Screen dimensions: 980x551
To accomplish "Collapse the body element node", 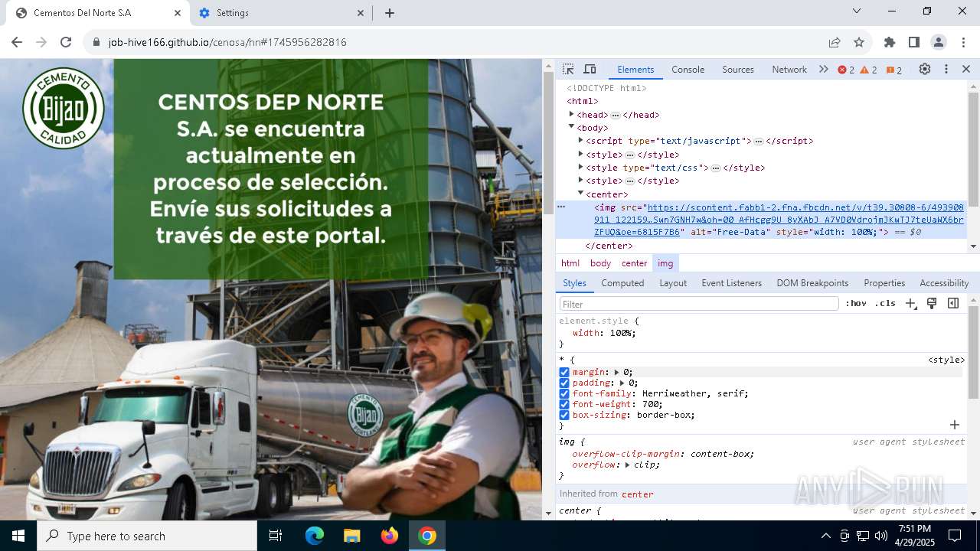I will click(571, 127).
